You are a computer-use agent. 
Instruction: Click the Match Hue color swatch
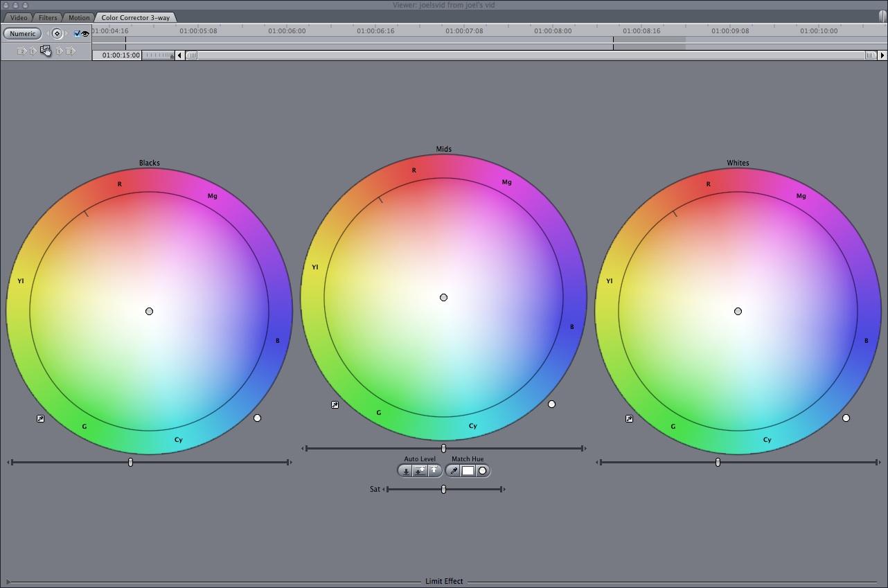(468, 471)
